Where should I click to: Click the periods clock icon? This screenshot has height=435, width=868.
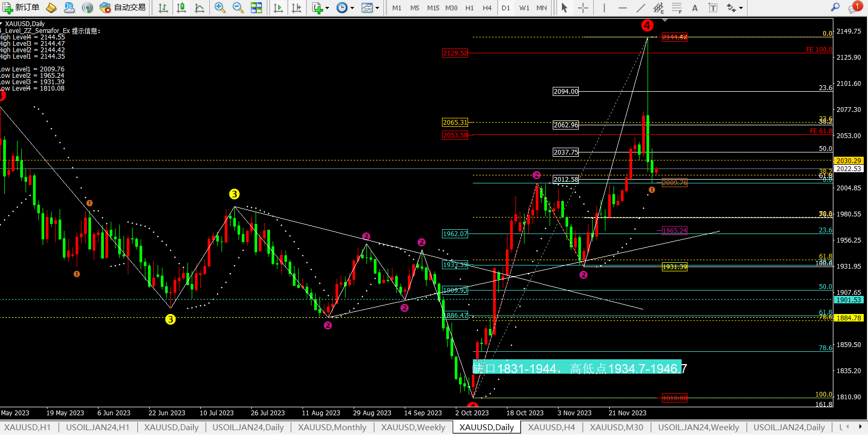coord(342,7)
